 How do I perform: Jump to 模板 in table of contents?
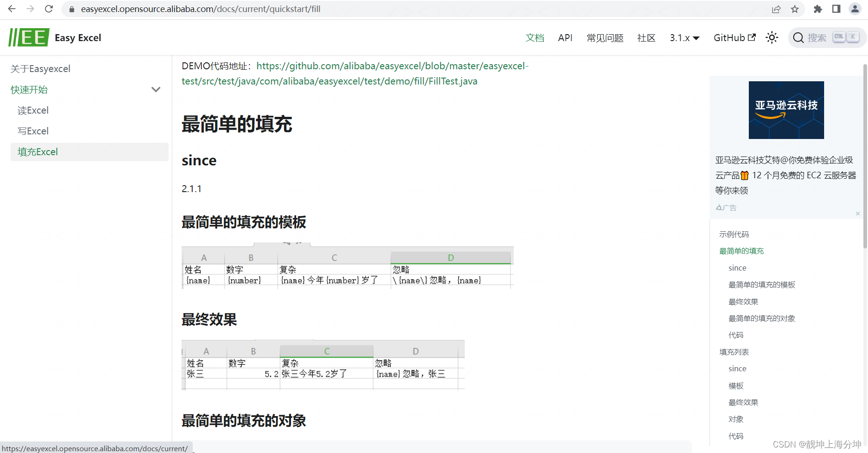736,386
